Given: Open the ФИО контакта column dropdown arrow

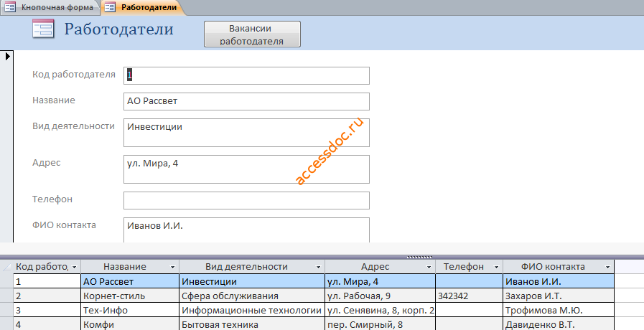Looking at the screenshot, I should 608,267.
